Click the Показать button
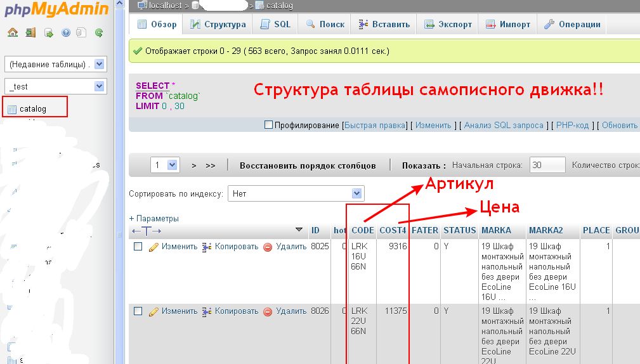 423,166
